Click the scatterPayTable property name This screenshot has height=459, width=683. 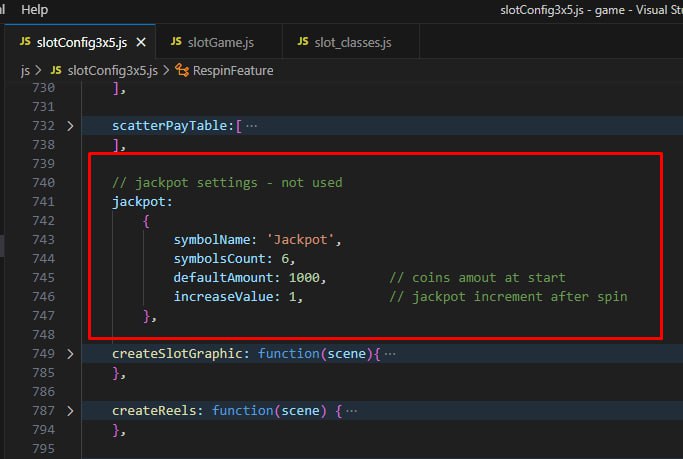(x=169, y=126)
